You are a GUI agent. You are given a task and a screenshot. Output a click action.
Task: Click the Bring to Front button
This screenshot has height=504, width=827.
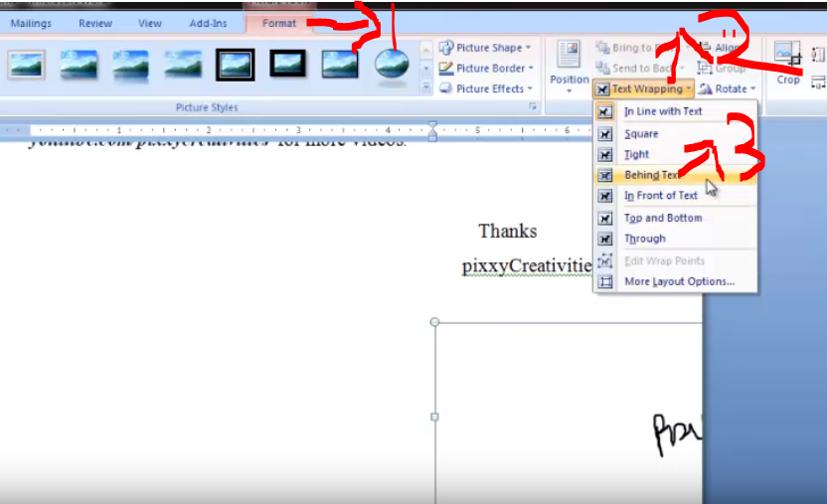641,48
